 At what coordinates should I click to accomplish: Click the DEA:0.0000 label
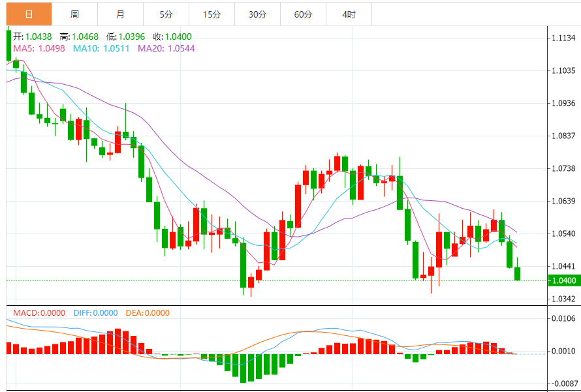tap(148, 313)
